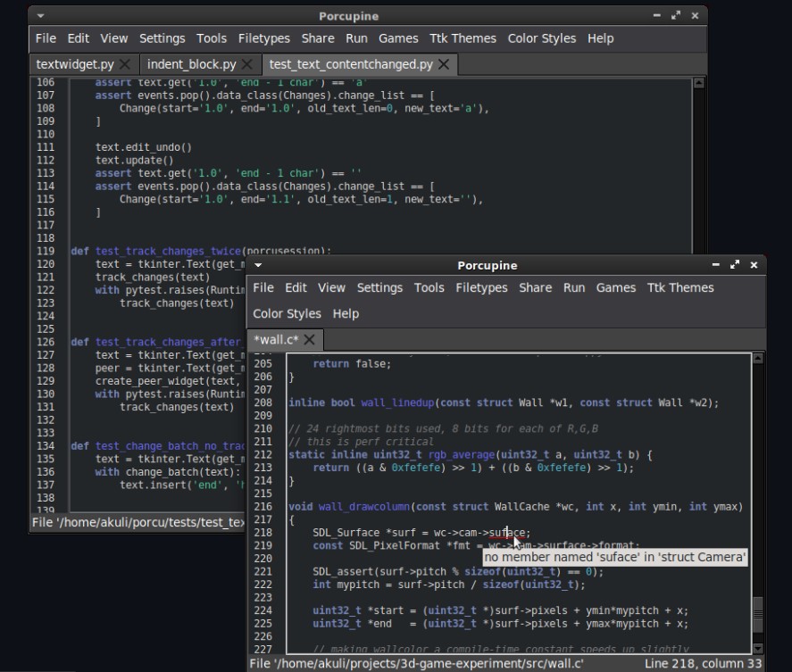Click 'test_track_changes_twice' function name
Screen dimensions: 792x672
[x=168, y=251]
